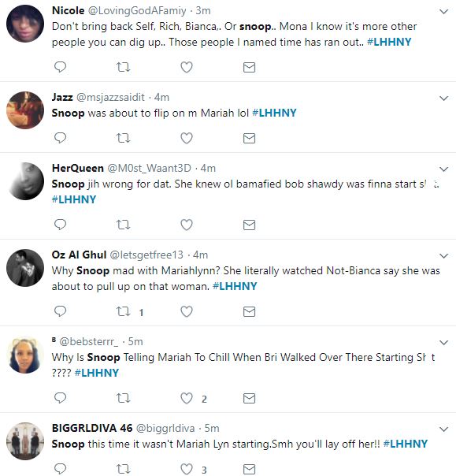Open HerQueen's profile avatar
Viewport: 456px width, 476px height.
click(25, 181)
